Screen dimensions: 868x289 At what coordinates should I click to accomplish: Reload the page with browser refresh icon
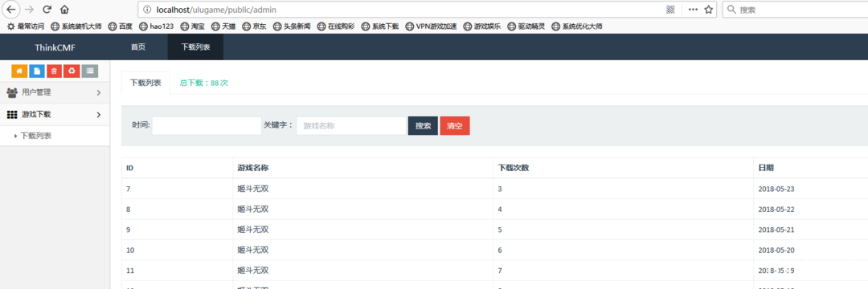point(47,10)
